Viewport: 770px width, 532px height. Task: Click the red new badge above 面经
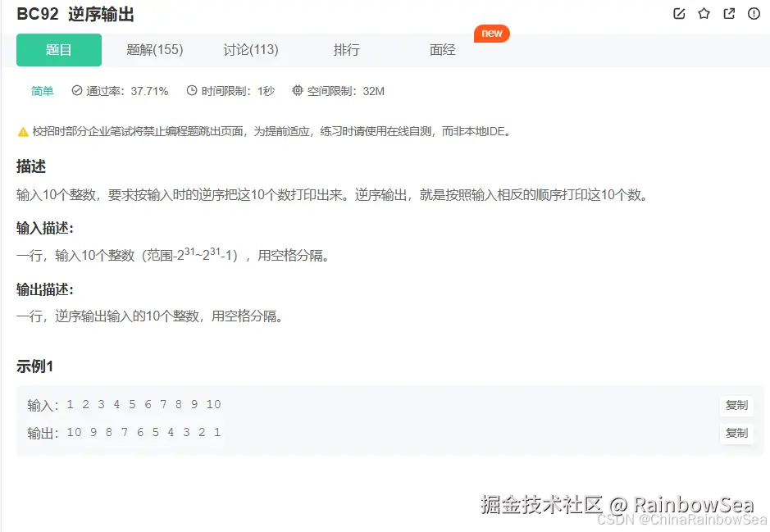click(491, 34)
